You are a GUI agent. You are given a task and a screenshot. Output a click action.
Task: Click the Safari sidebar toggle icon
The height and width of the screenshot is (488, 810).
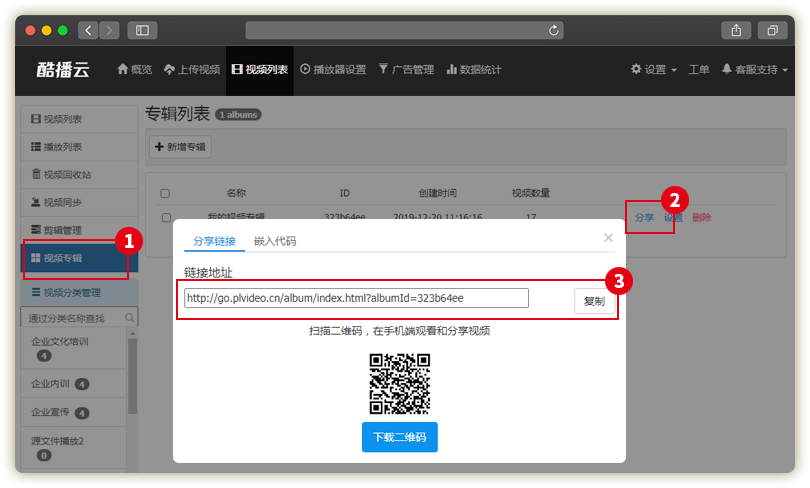[142, 31]
